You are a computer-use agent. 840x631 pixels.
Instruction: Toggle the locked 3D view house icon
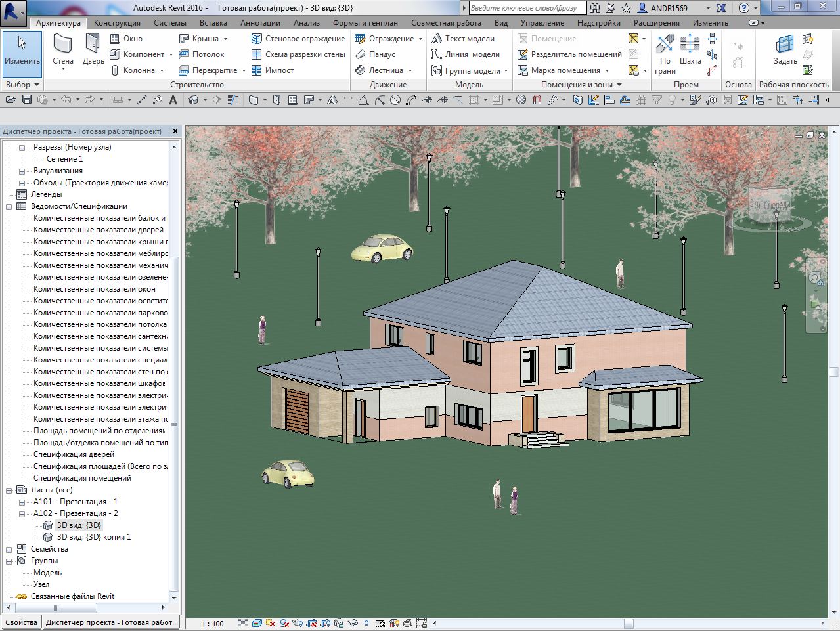click(339, 623)
